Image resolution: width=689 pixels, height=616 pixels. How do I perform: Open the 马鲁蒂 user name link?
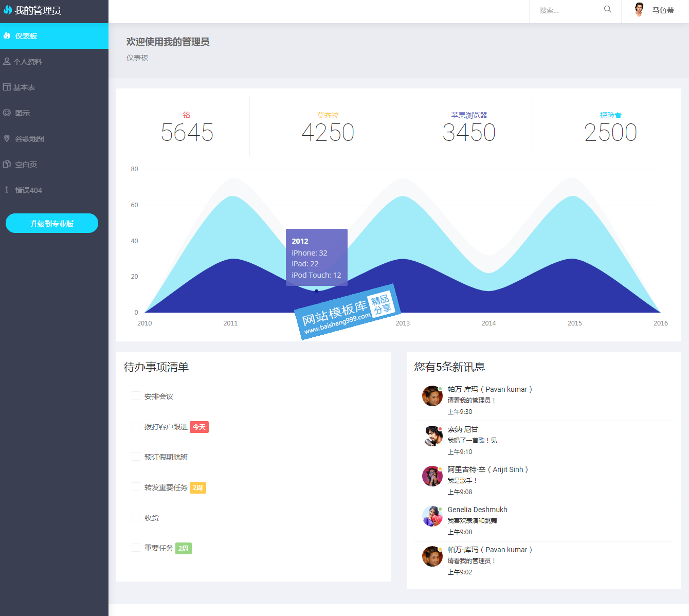(663, 10)
